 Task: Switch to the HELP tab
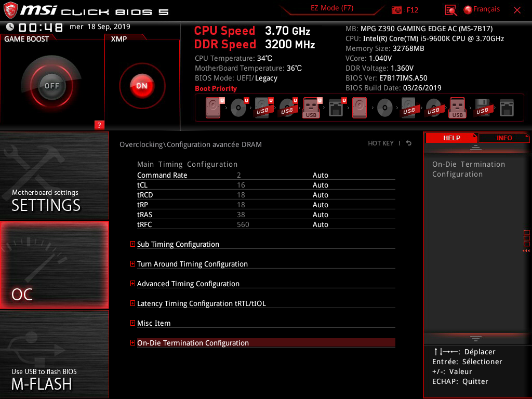[451, 138]
